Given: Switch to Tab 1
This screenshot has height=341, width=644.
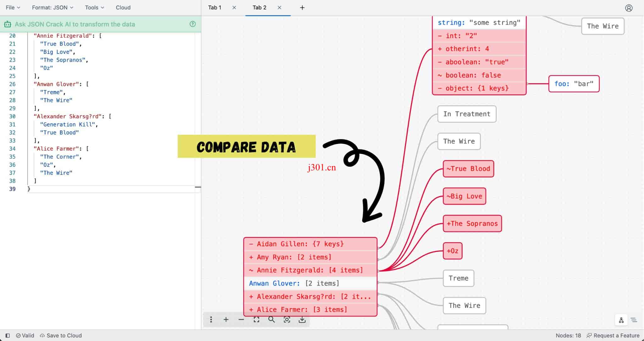Looking at the screenshot, I should [215, 7].
